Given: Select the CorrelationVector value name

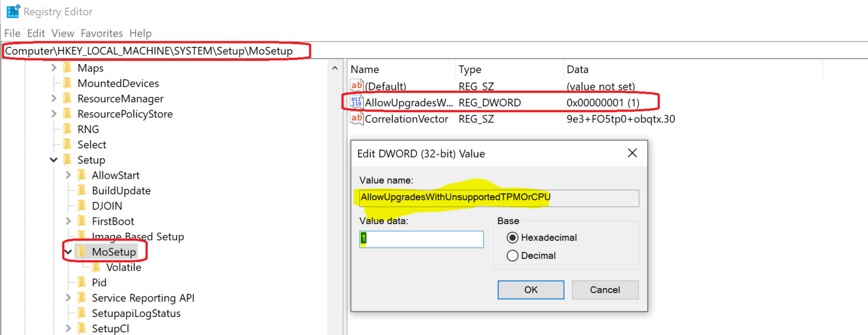Looking at the screenshot, I should point(407,119).
